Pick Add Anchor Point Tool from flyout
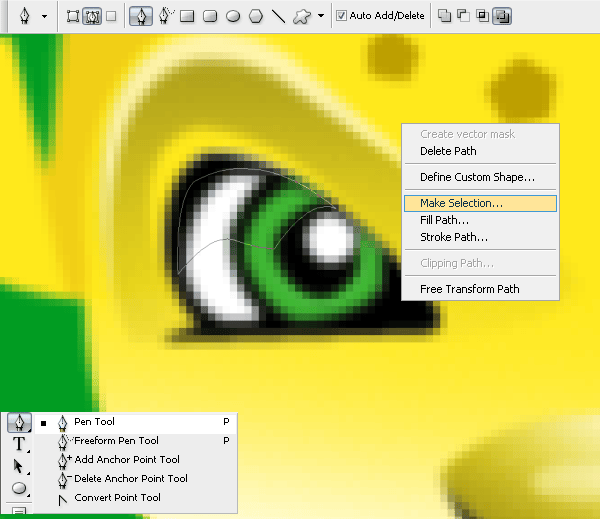 tap(127, 459)
